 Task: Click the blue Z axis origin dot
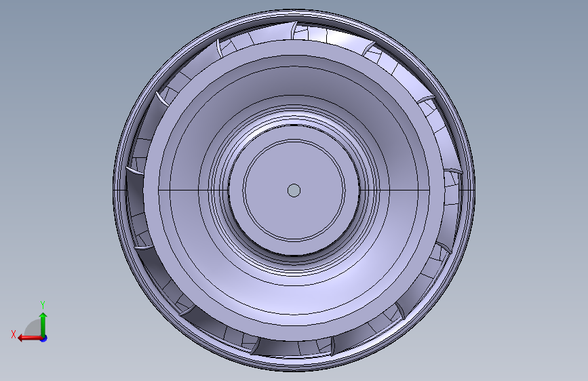click(x=44, y=338)
